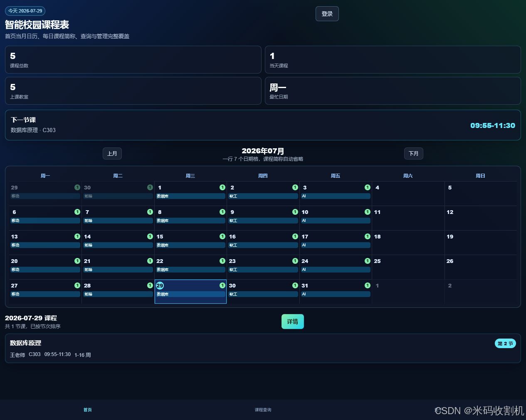The width and height of the screenshot is (526, 420).
Task: Select July 12 calendar day
Action: coord(481,218)
